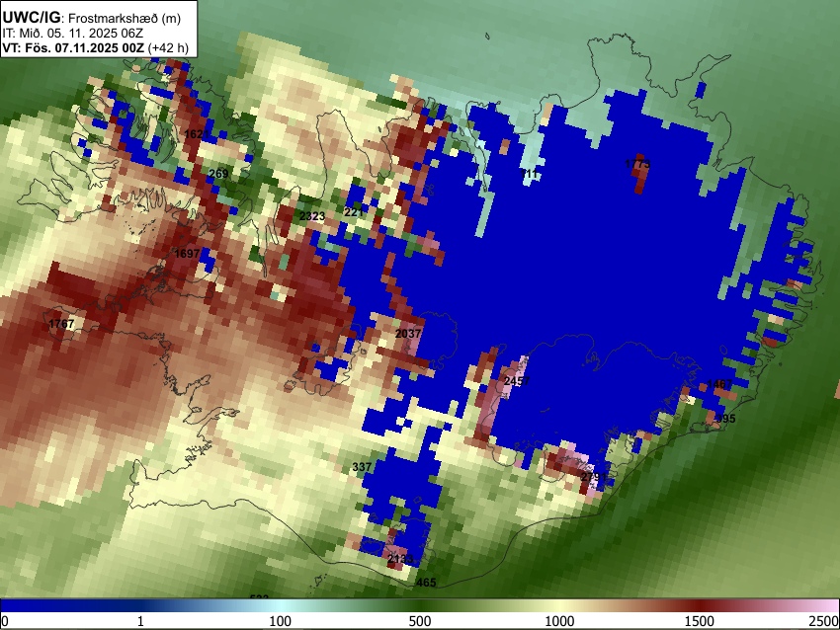Select the 2791 value label
The image size is (840, 630).
click(x=594, y=477)
